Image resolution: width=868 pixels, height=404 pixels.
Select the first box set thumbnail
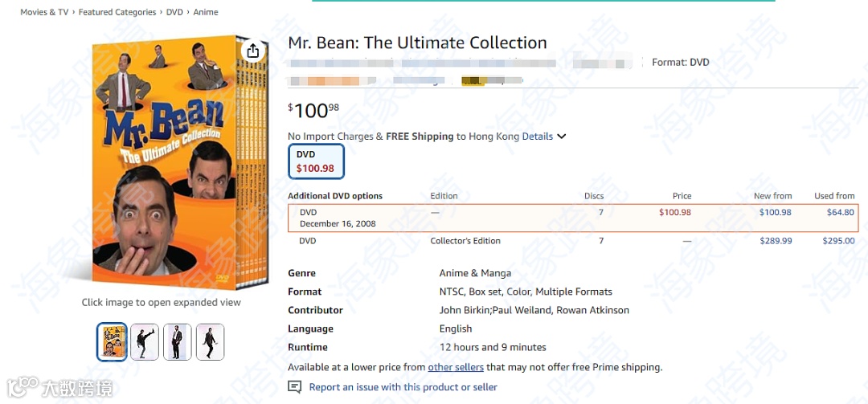coord(112,342)
